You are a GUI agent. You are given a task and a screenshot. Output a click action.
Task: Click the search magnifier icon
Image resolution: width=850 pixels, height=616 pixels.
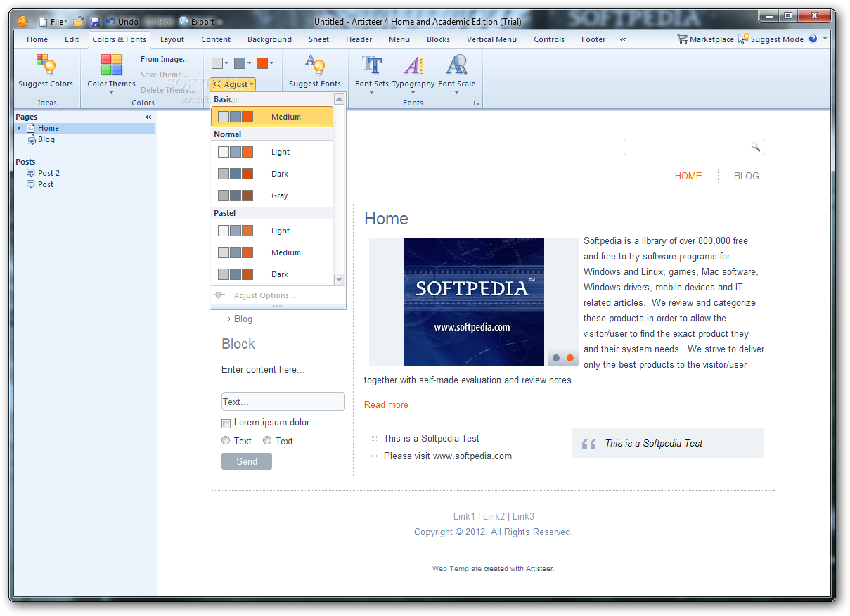pos(756,147)
